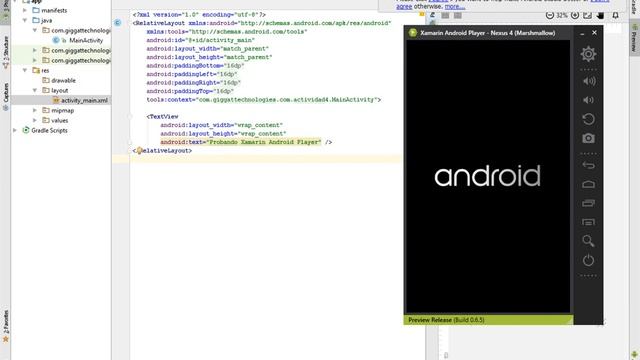
Task: Click the android logo on emulator screen
Action: point(487,176)
